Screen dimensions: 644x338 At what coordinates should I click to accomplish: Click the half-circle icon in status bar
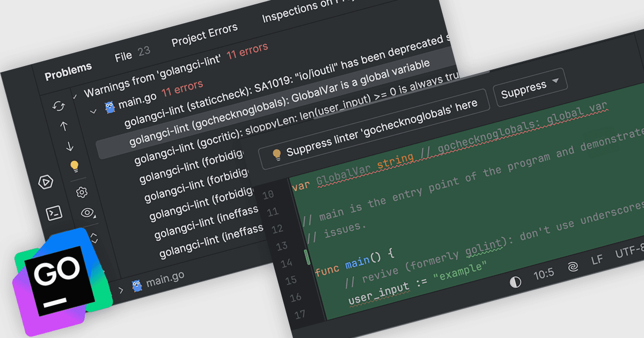pos(515,283)
